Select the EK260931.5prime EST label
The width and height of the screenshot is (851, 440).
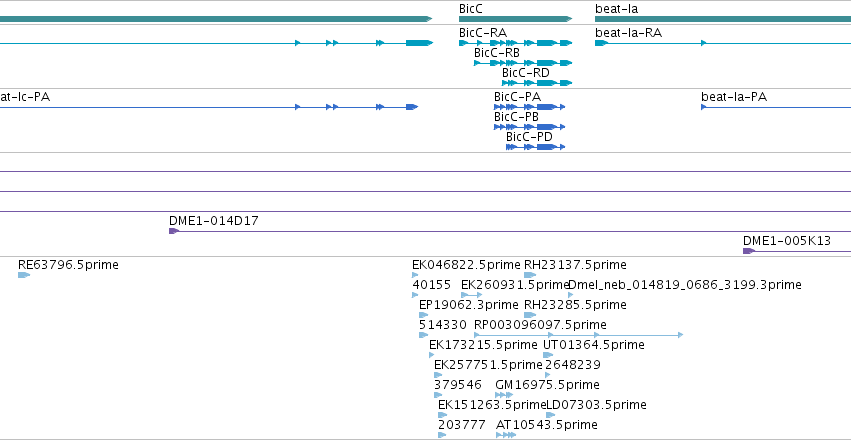(515, 285)
